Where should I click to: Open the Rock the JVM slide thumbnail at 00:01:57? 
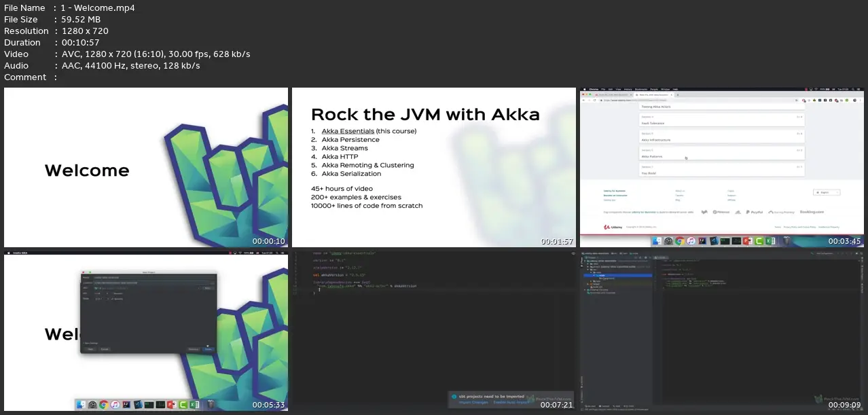tap(434, 167)
